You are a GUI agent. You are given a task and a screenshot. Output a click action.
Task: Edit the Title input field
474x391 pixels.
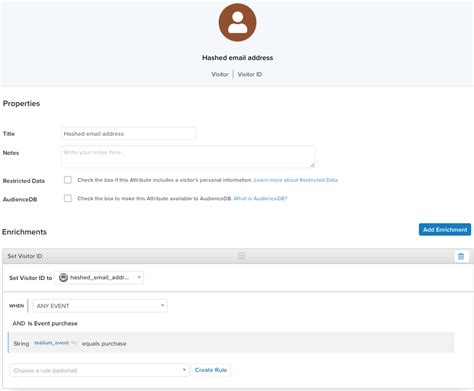[x=129, y=134]
